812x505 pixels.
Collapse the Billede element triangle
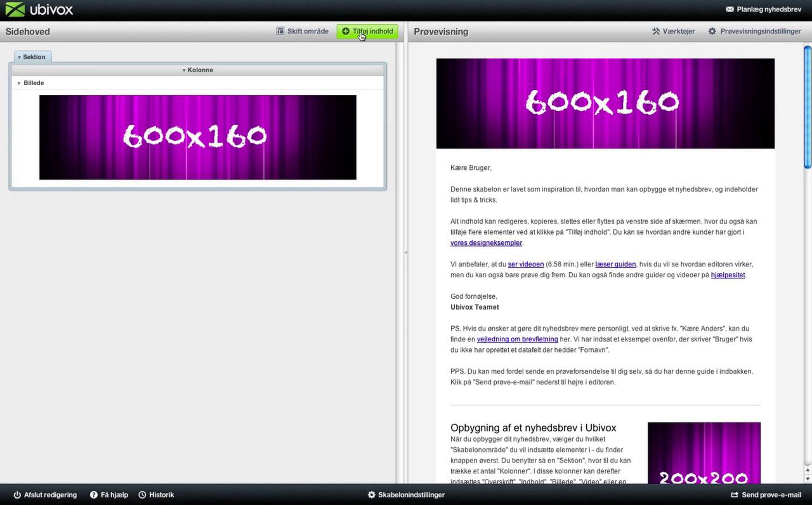(x=19, y=83)
